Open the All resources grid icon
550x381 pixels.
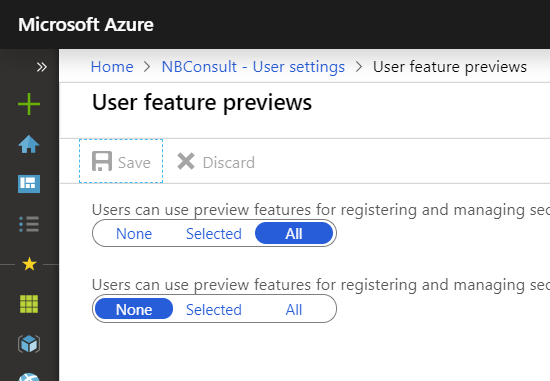pos(29,304)
